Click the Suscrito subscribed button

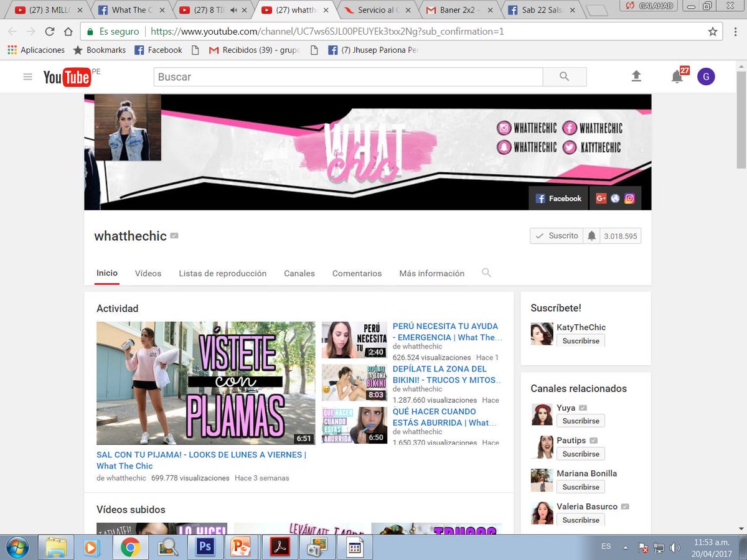tap(557, 236)
